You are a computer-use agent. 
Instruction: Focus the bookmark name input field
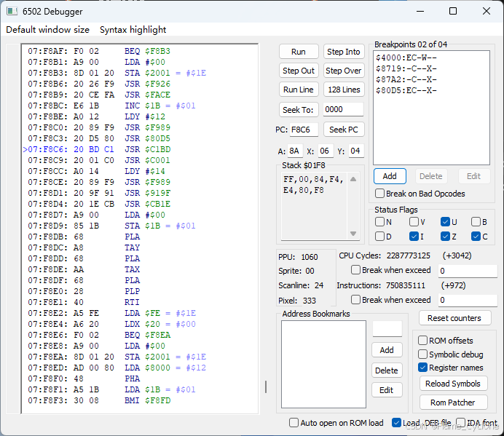[x=387, y=328]
